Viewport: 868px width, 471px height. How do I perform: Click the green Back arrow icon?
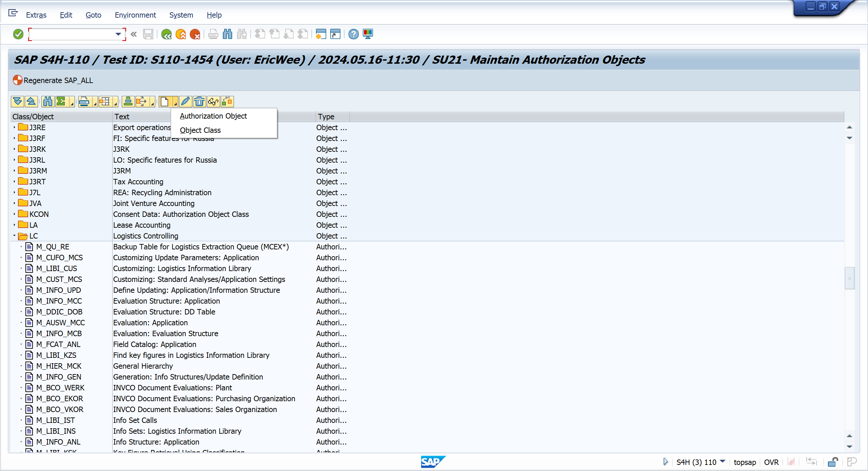(x=166, y=34)
